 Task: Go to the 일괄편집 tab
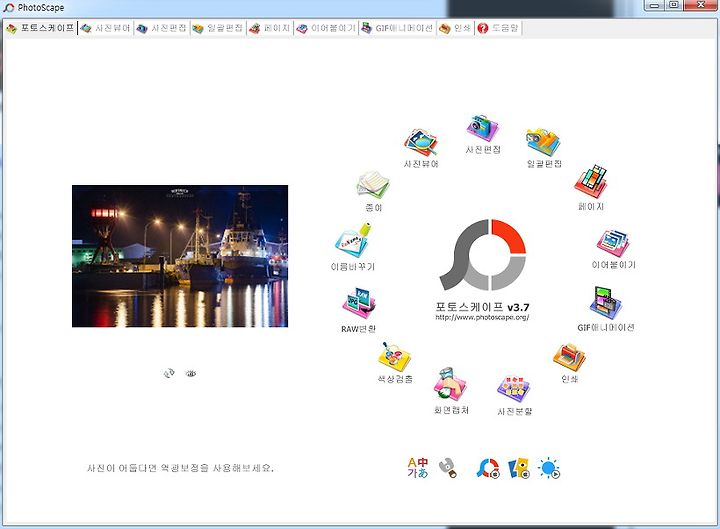(x=218, y=28)
